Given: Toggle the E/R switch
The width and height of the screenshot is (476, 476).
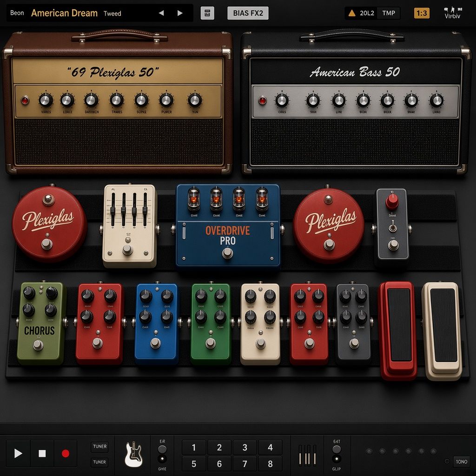Looking at the screenshot, I should [162, 449].
